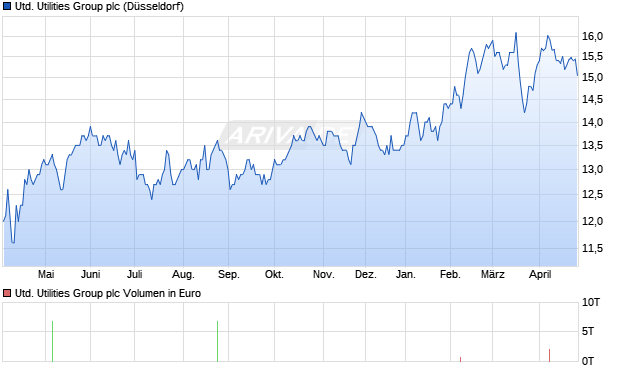The height and width of the screenshot is (371, 620).
Task: Click the small red volume bar in February
Action: pos(461,359)
